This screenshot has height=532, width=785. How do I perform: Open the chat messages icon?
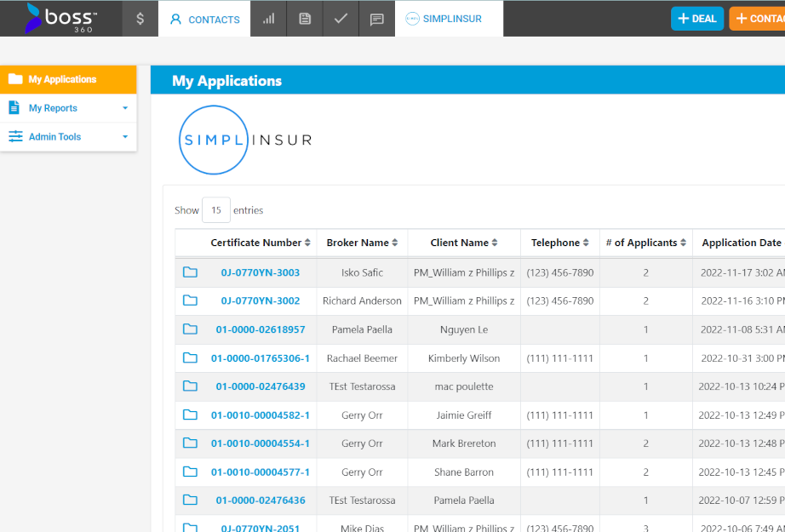click(377, 19)
